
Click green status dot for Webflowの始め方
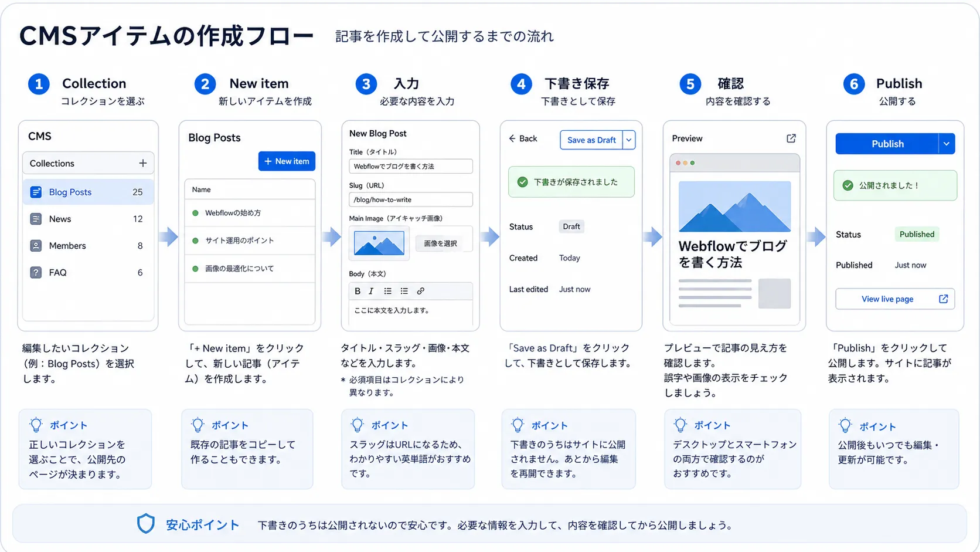[195, 213]
